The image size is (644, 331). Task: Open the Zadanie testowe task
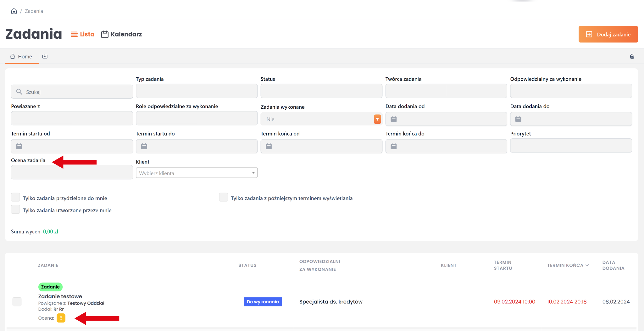pyautogui.click(x=60, y=296)
